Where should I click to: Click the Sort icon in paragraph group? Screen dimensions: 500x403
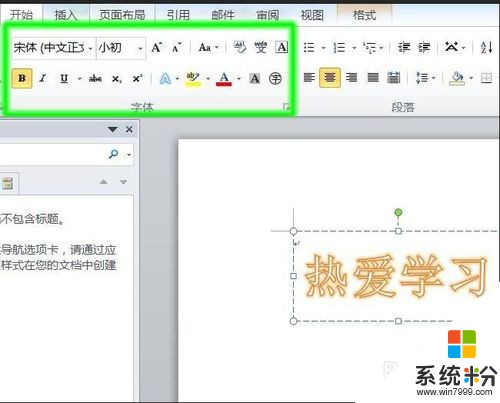point(487,47)
